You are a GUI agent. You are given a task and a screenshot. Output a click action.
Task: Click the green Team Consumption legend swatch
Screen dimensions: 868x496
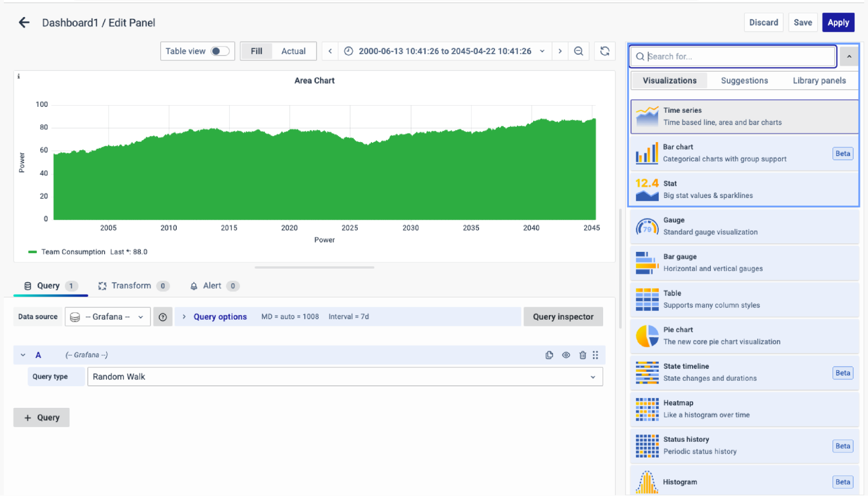coord(32,252)
